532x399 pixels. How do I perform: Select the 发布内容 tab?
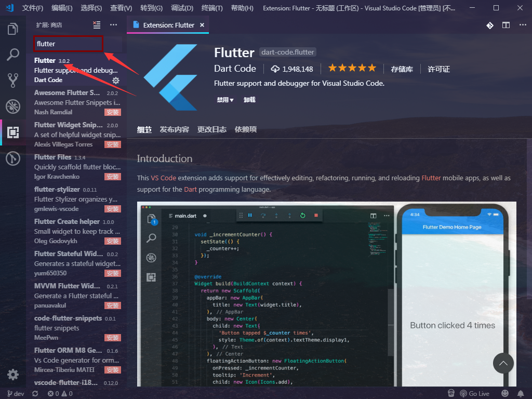coord(175,129)
